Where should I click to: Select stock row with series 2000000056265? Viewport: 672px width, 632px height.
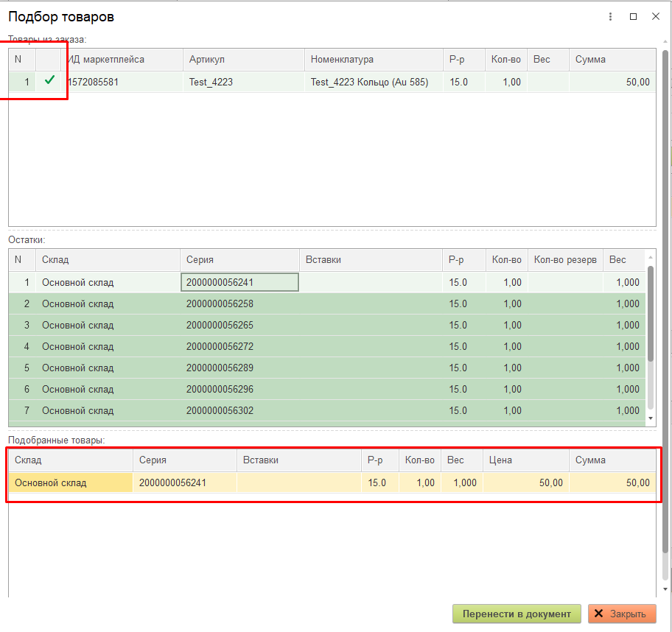coord(327,326)
